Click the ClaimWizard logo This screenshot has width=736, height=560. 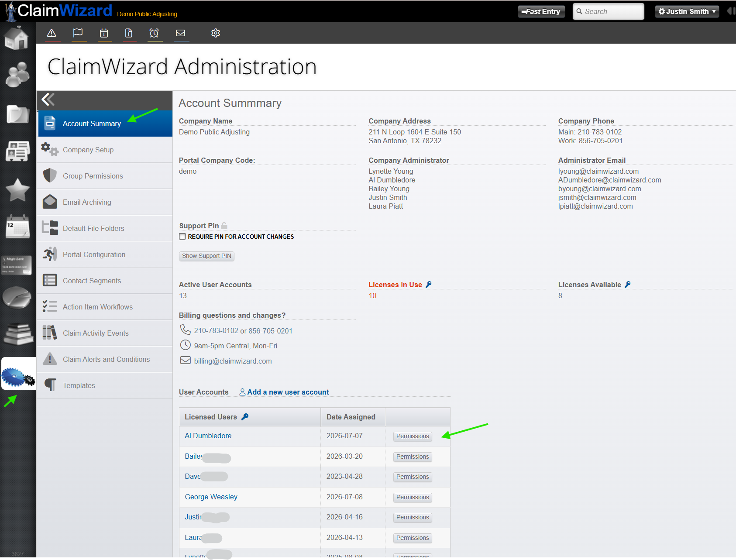[58, 11]
